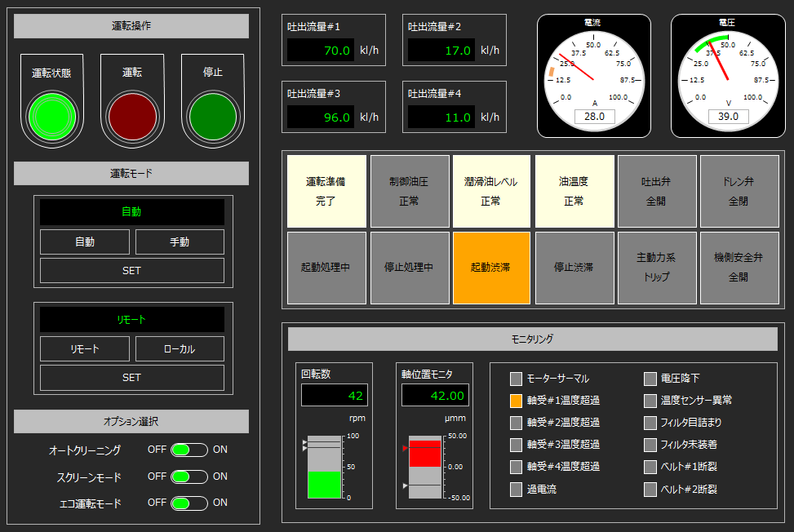Screen dimensions: 794x532
Task: Select the 手動 mode button
Action: point(180,242)
